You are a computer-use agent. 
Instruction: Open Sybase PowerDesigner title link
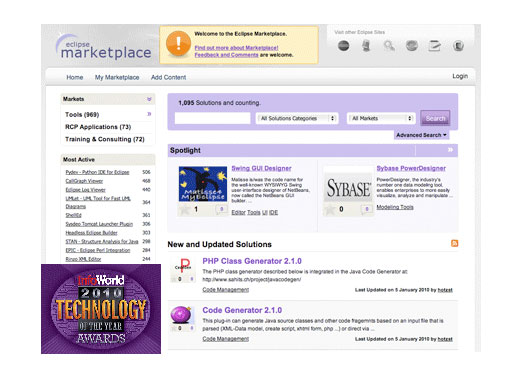point(411,168)
